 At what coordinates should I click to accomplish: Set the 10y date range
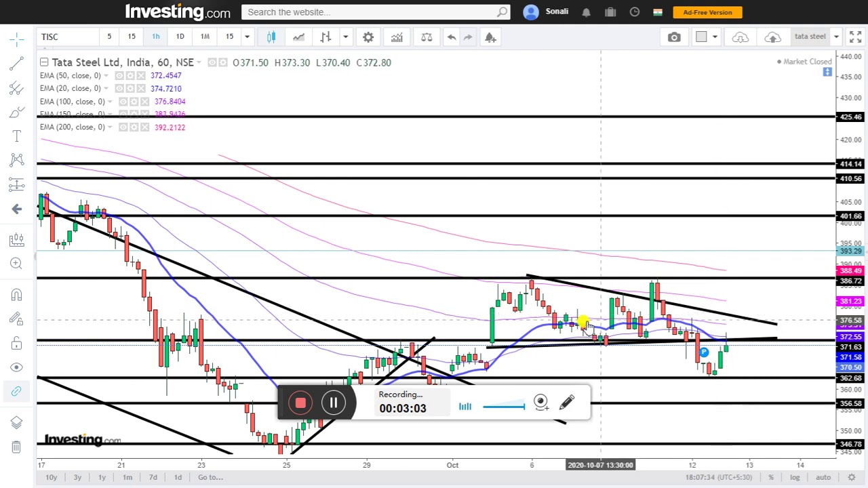point(51,477)
